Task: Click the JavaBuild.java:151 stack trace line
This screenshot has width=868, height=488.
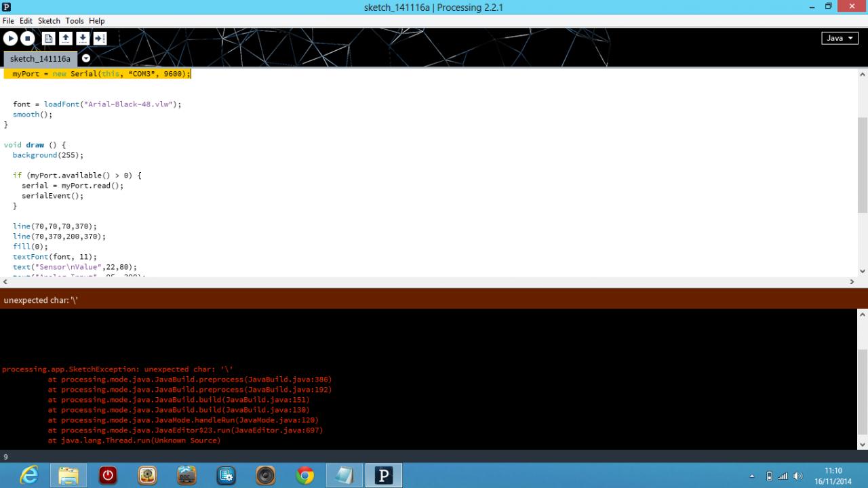Action: click(x=178, y=400)
